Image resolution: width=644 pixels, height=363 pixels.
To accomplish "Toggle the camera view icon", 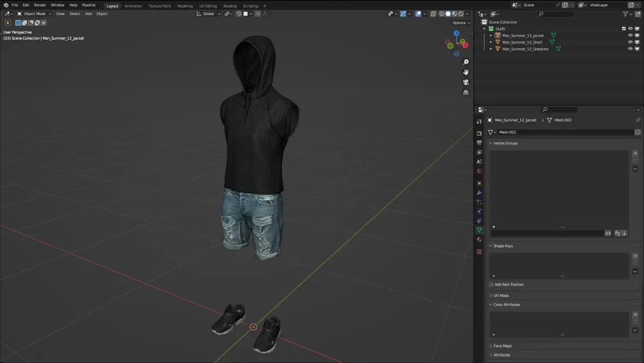I will pyautogui.click(x=466, y=82).
